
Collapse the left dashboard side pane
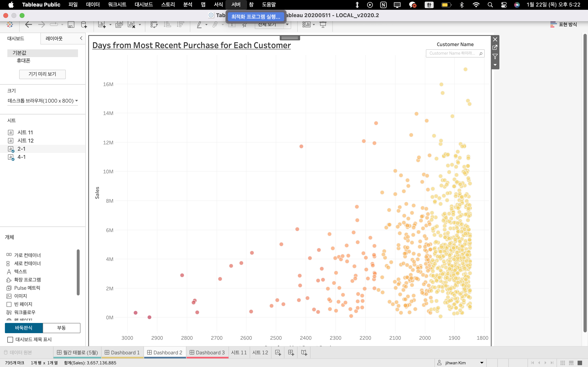[81, 38]
